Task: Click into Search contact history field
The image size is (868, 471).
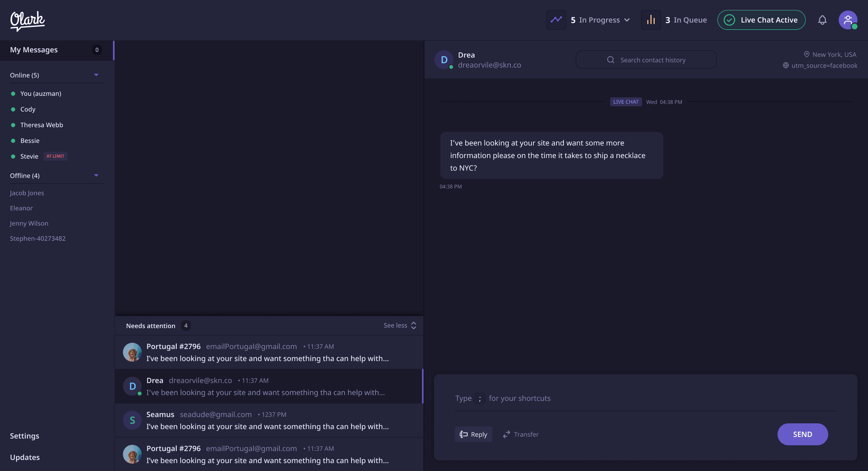Action: [646, 60]
